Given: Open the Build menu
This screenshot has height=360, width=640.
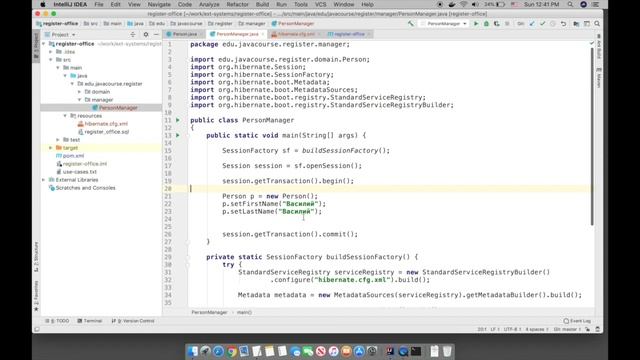Looking at the screenshot, I should 262,4.
